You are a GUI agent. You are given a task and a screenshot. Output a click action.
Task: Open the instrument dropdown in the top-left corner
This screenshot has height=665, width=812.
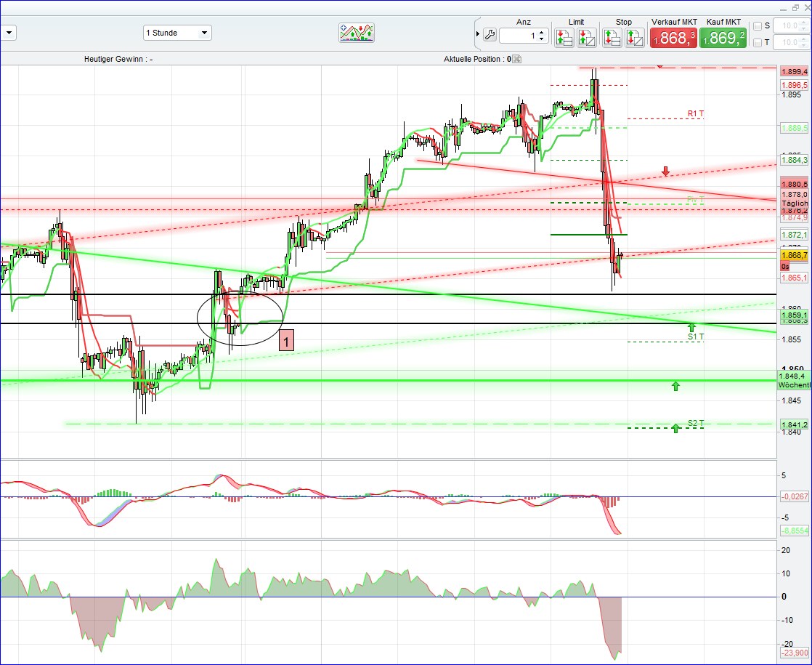[x=9, y=33]
